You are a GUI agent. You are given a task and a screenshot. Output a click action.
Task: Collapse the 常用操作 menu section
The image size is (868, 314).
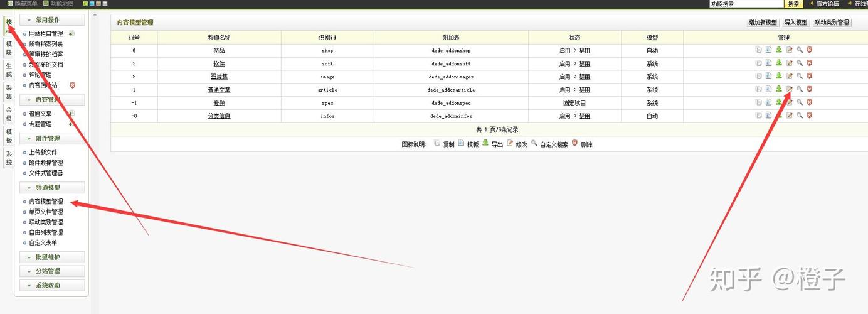[x=51, y=20]
